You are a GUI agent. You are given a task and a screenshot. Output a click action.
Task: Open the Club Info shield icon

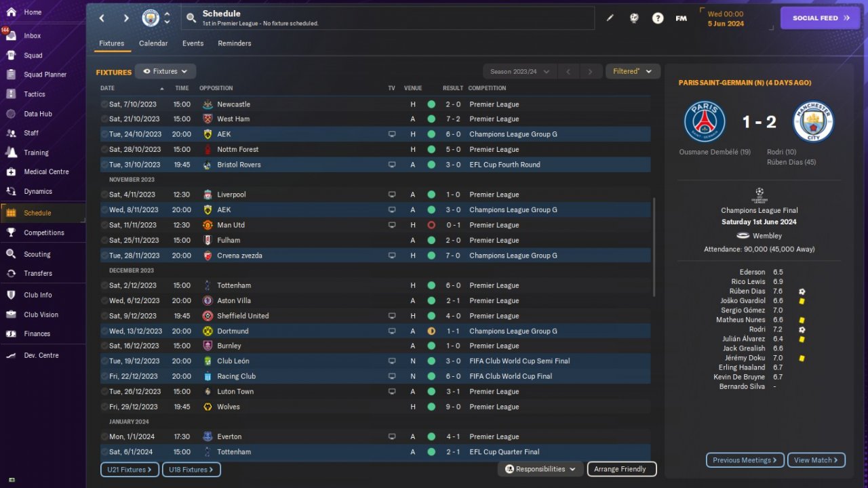pos(11,295)
